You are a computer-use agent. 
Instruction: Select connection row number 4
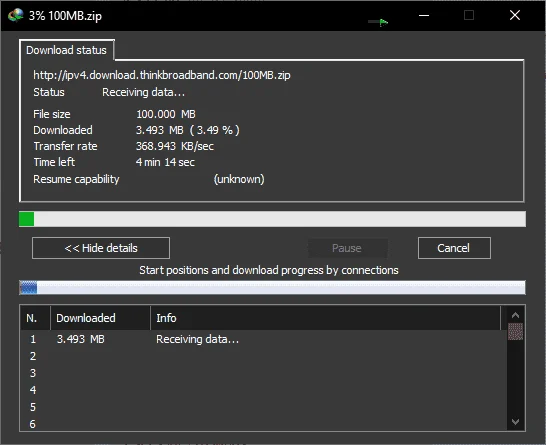[263, 390]
